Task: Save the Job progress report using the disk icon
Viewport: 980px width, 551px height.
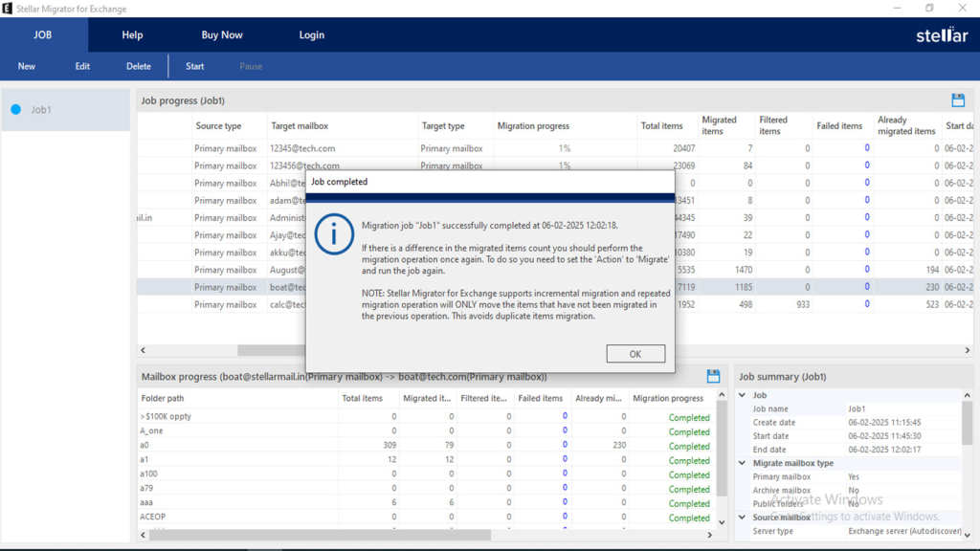Action: coord(958,100)
